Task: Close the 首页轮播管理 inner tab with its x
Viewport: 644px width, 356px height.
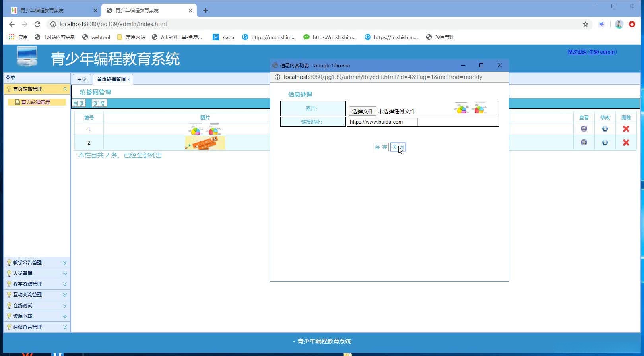Action: [x=129, y=79]
